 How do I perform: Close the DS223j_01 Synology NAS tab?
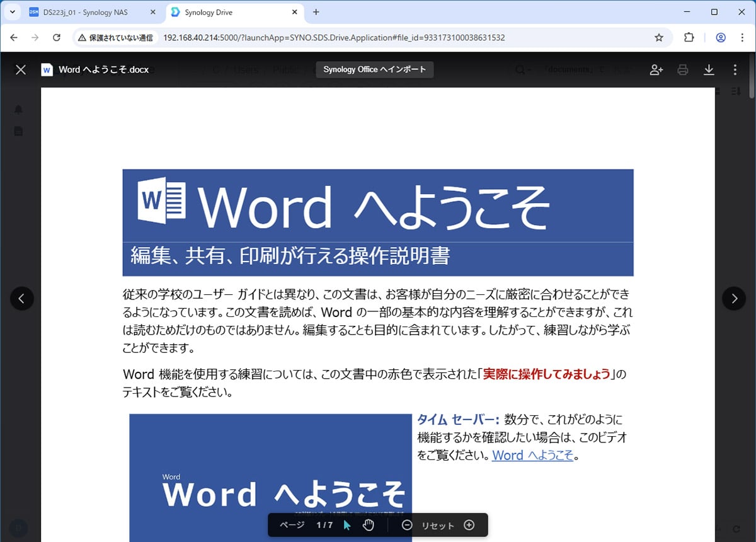click(152, 12)
